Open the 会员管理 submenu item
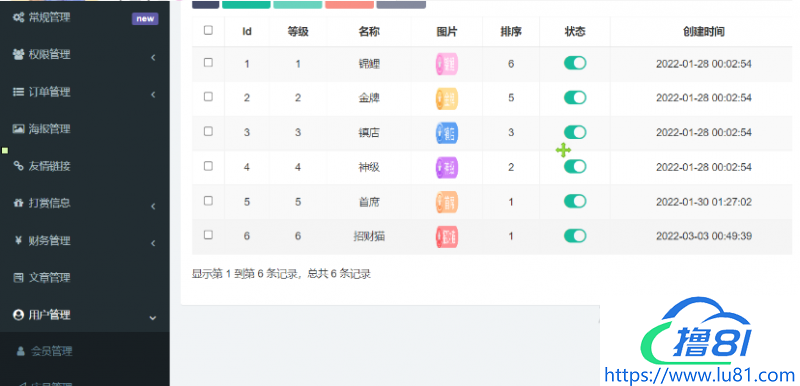This screenshot has height=386, width=800. pyautogui.click(x=51, y=351)
